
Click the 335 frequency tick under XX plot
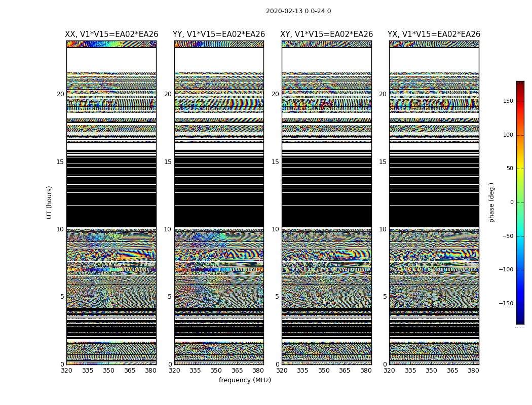tap(88, 371)
